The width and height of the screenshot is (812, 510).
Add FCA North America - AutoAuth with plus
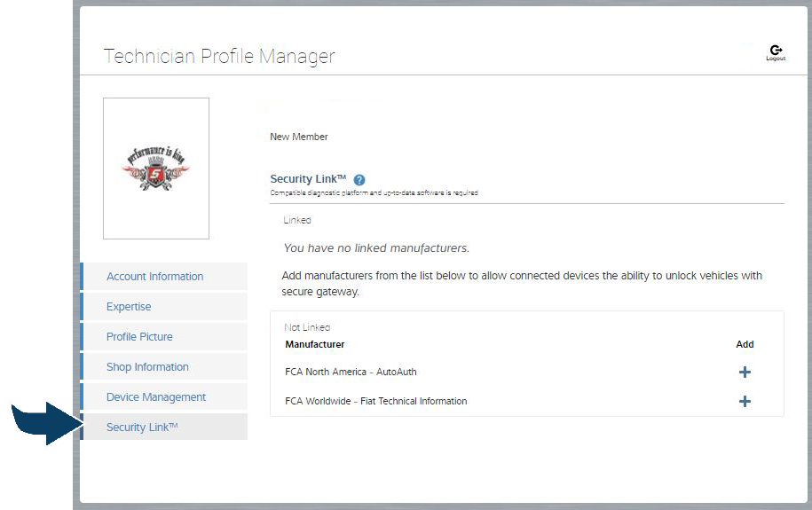pos(745,373)
